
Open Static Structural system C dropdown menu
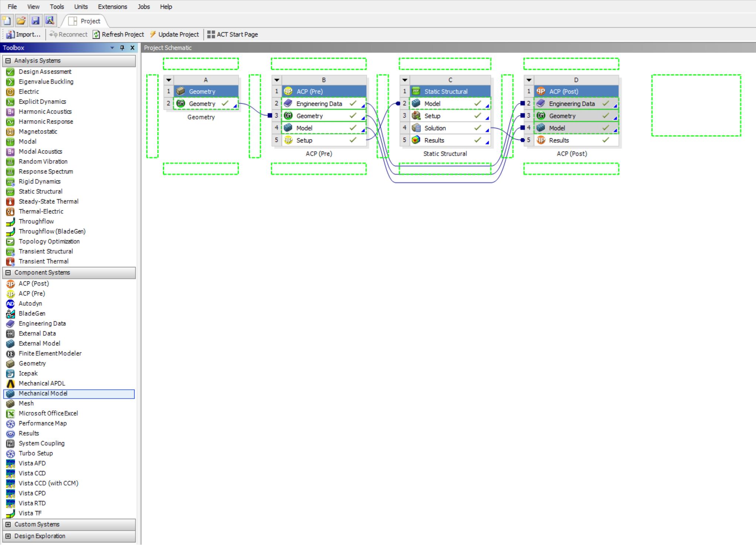coord(405,80)
